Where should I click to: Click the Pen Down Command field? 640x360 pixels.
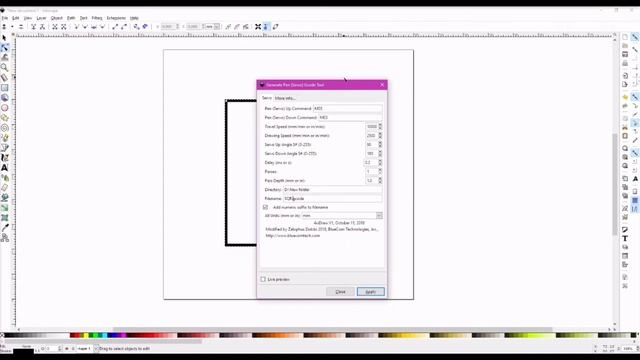pyautogui.click(x=350, y=118)
